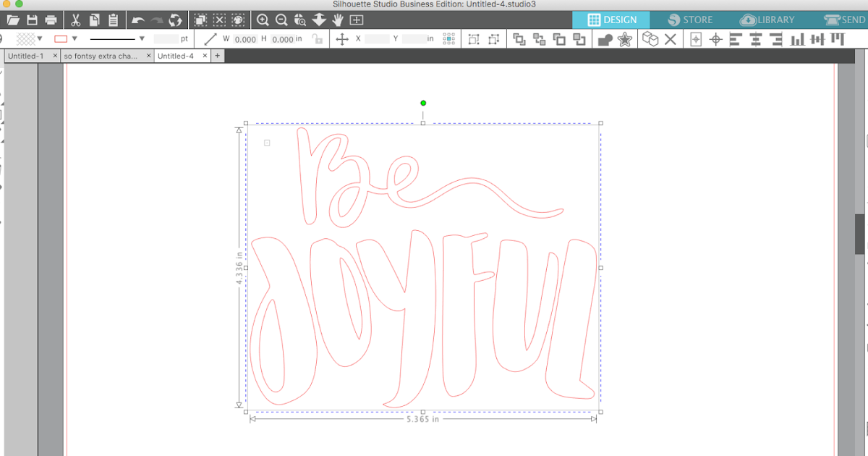
Task: Choose the select by color icon
Action: 239,20
